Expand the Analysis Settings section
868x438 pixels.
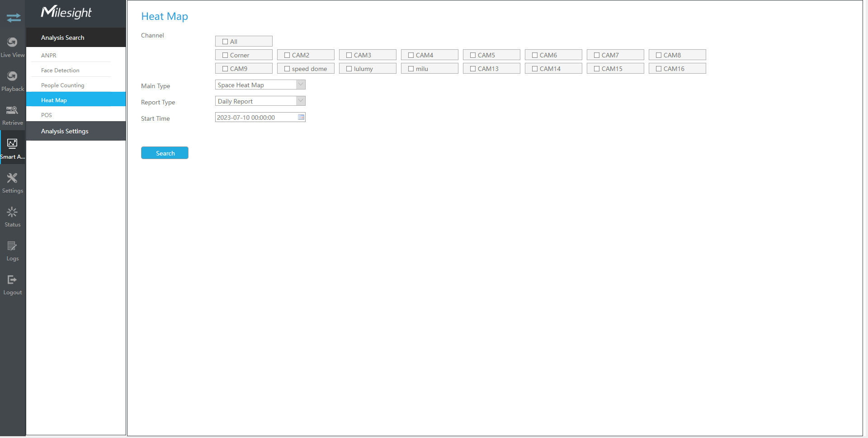coord(76,131)
